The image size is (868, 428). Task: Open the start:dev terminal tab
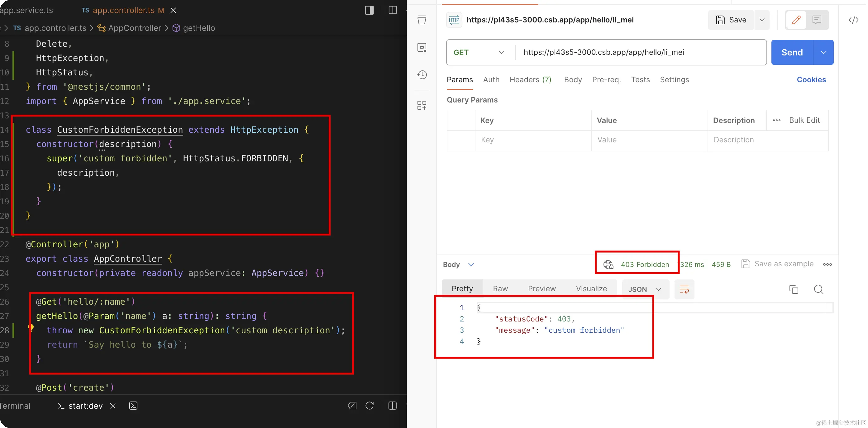tap(80, 406)
